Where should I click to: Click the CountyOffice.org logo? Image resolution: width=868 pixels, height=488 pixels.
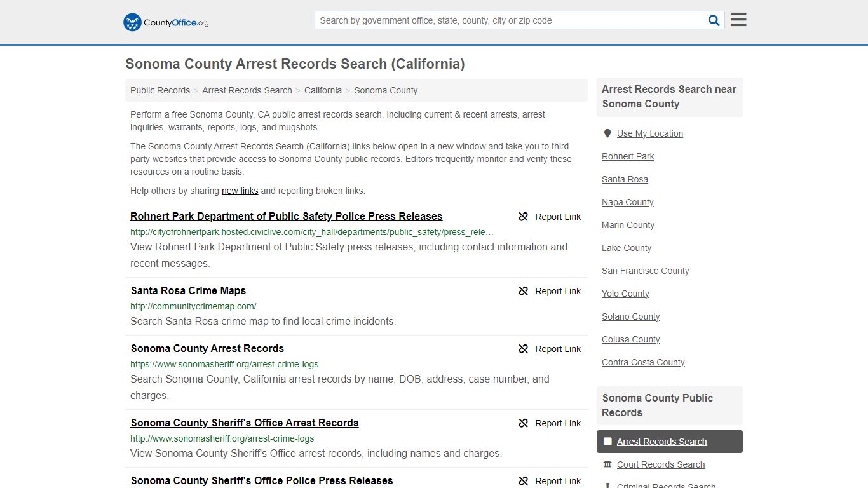click(x=166, y=22)
